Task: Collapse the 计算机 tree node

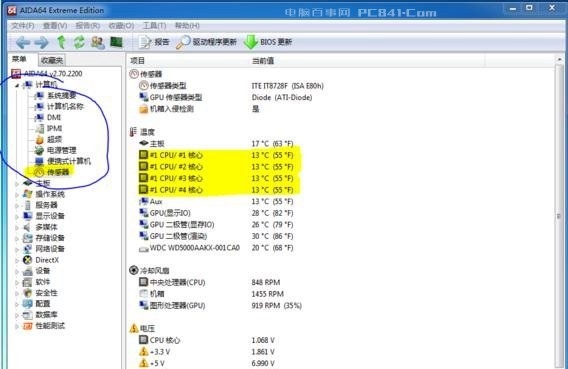Action: coord(17,85)
